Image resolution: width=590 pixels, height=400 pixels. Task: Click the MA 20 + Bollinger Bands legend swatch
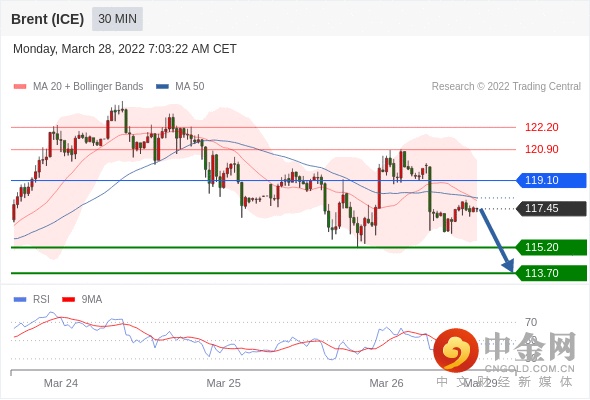click(20, 87)
